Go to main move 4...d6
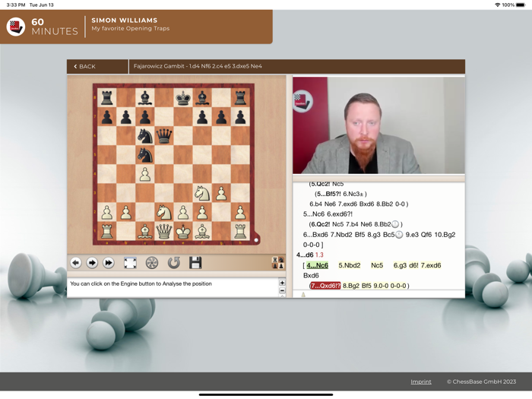Image resolution: width=532 pixels, height=399 pixels. (305, 255)
